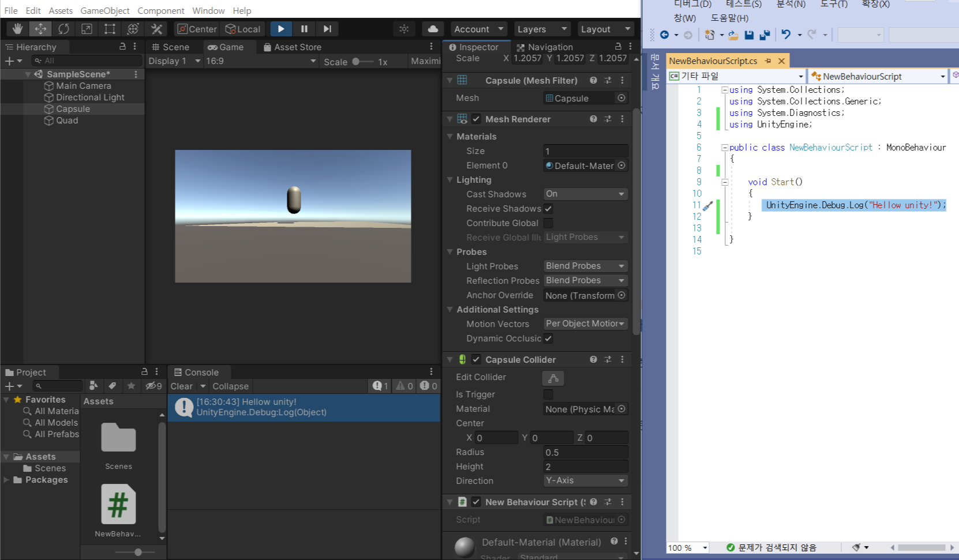Open cloud services icon
This screenshot has width=959, height=560.
click(x=433, y=29)
